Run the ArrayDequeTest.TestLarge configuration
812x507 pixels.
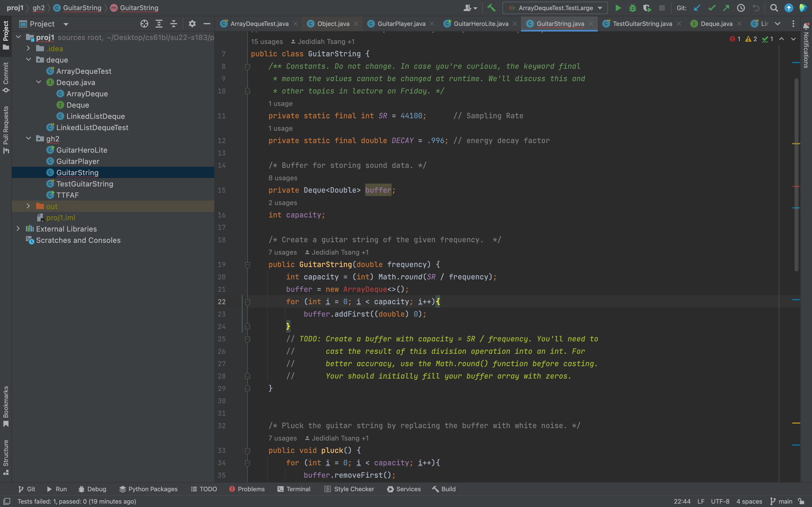coord(618,8)
